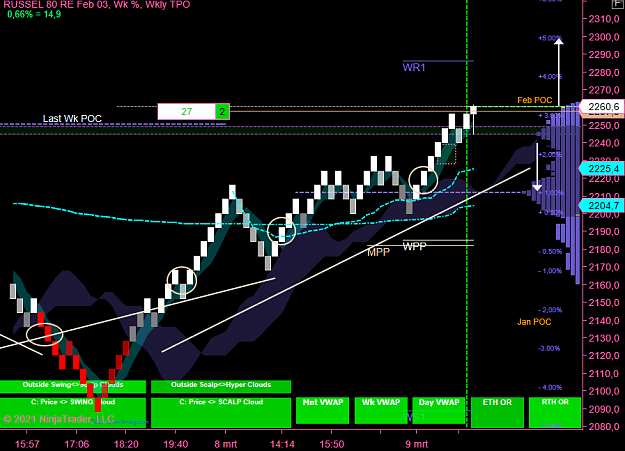The height and width of the screenshot is (451, 625).
Task: Select the Jan POC label
Action: coord(534,322)
